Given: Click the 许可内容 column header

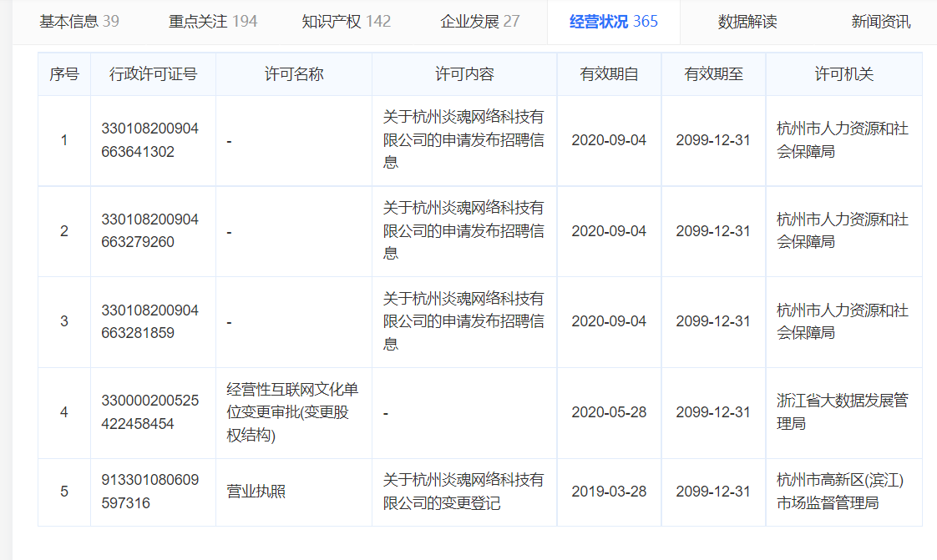Looking at the screenshot, I should (464, 74).
